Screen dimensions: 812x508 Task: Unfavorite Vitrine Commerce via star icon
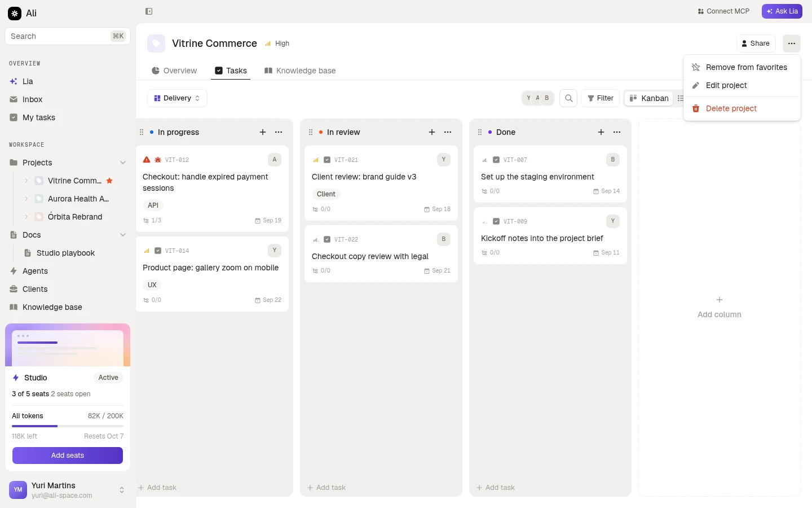109,181
